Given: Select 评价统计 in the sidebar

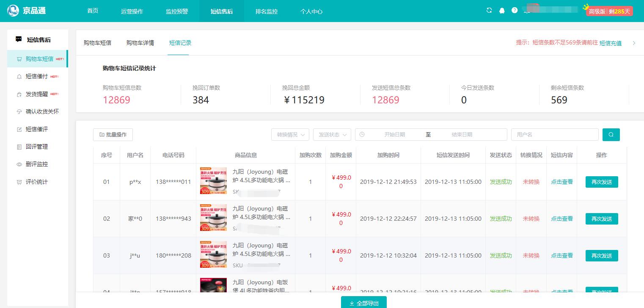Looking at the screenshot, I should [x=37, y=182].
